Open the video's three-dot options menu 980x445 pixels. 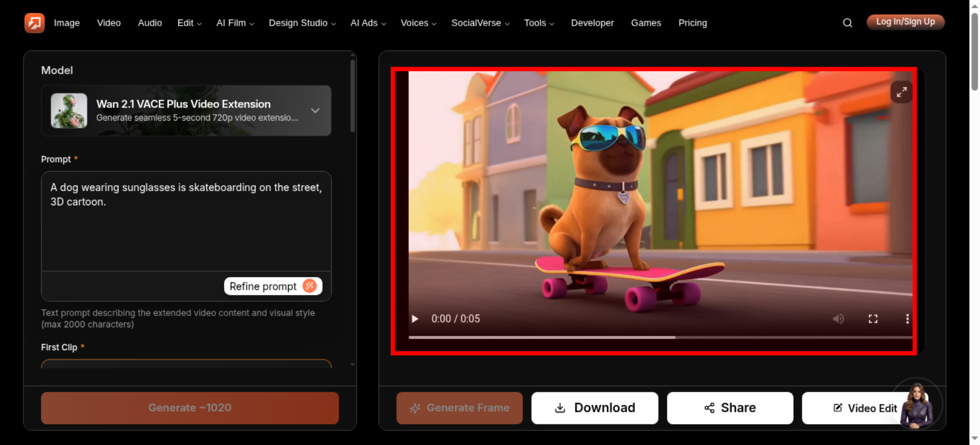tap(907, 319)
